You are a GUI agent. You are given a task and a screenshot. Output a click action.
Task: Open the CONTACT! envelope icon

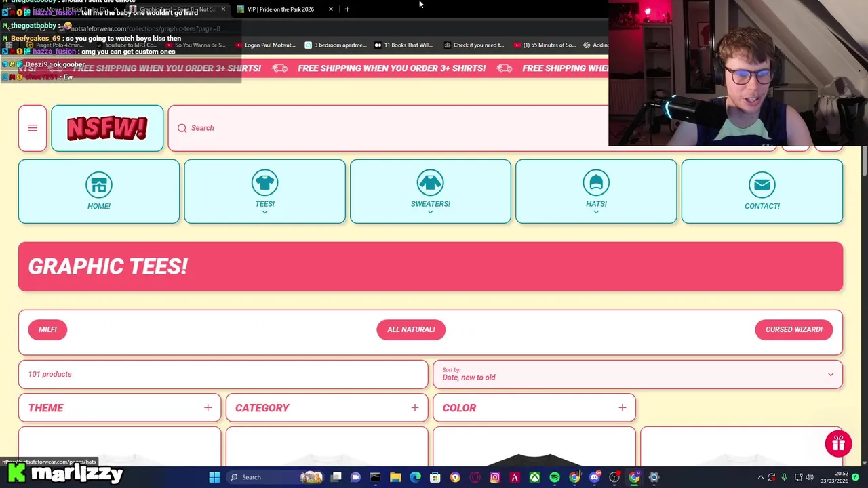click(762, 185)
